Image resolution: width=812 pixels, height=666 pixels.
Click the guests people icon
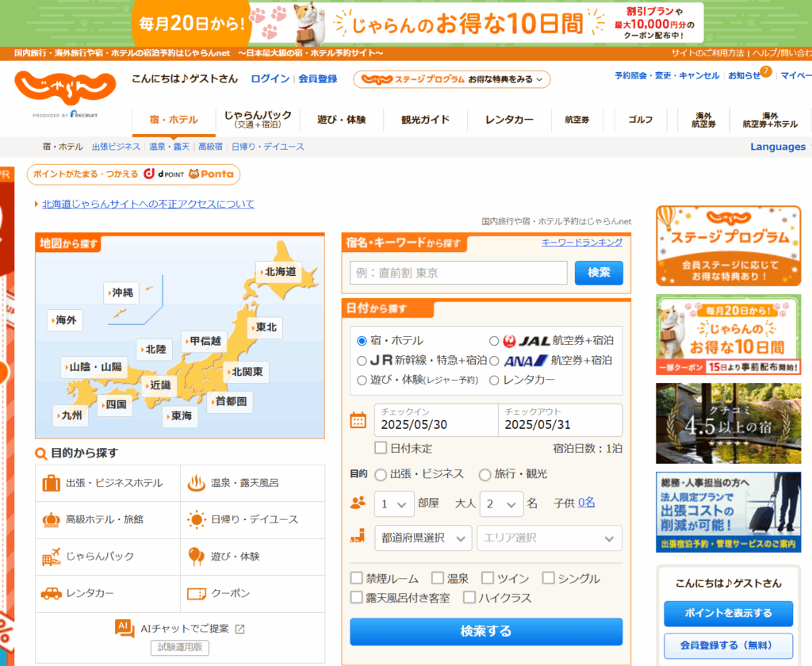(x=358, y=503)
